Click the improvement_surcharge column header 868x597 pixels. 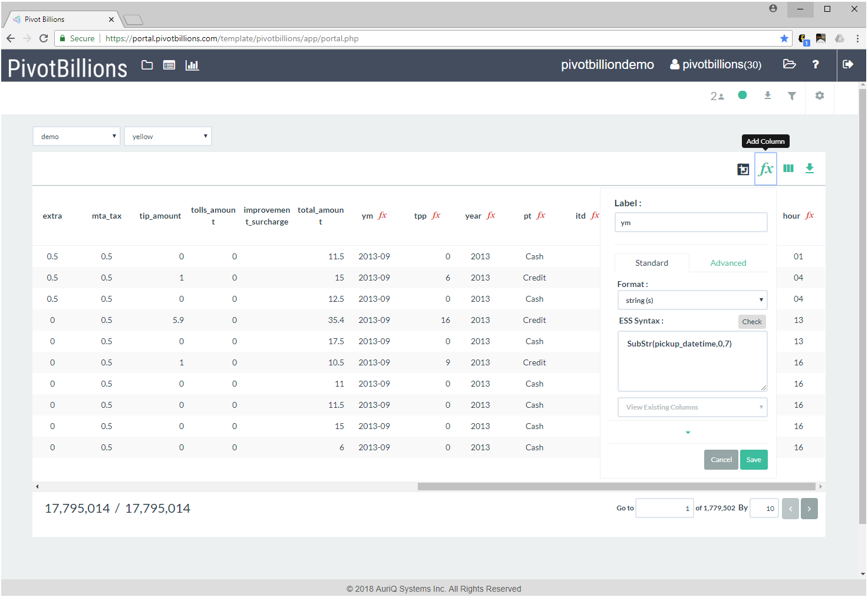pos(267,216)
